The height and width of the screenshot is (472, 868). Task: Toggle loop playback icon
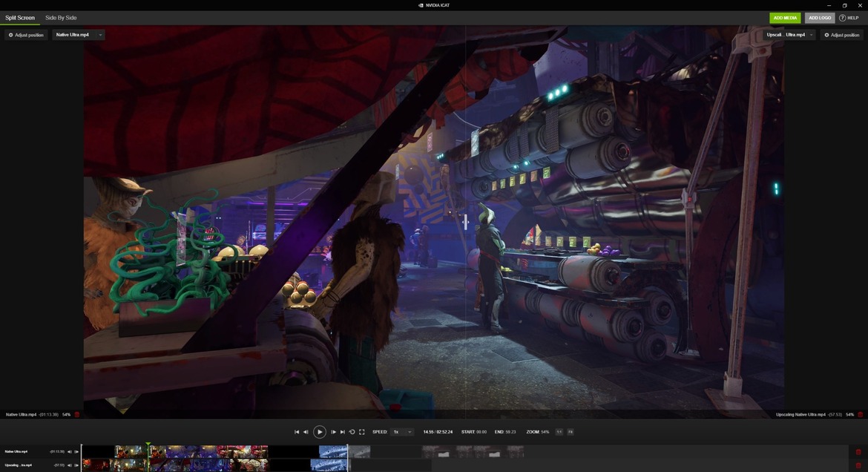click(352, 432)
